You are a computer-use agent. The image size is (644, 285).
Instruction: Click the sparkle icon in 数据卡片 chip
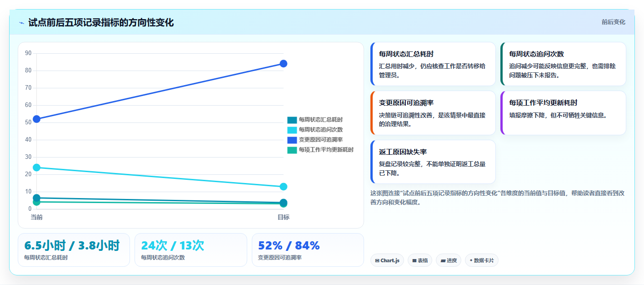click(471, 261)
